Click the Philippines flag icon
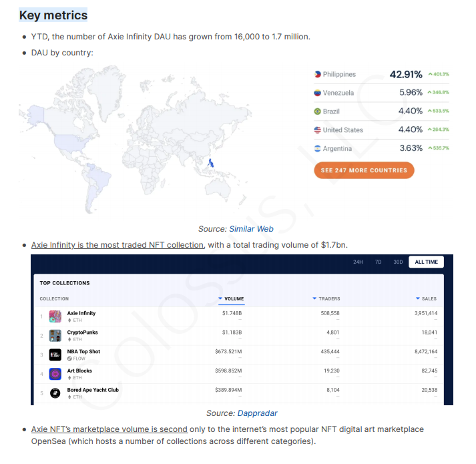This screenshot has width=476, height=464. [x=317, y=74]
